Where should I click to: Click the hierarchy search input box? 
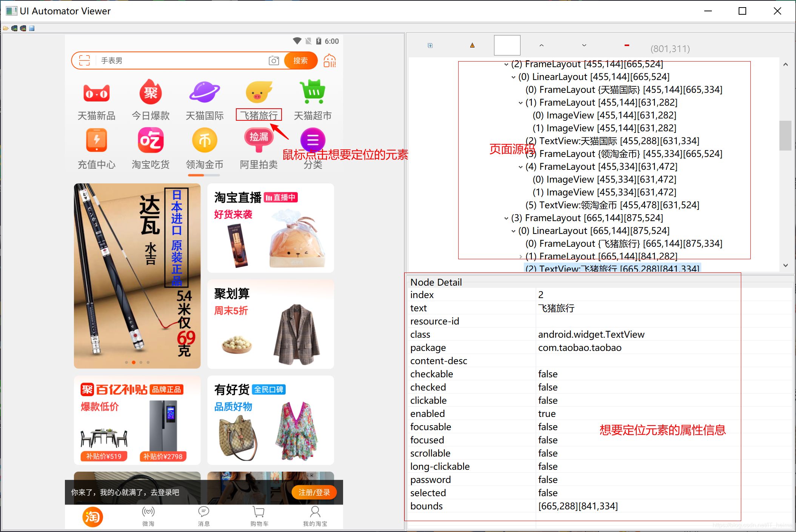pyautogui.click(x=507, y=45)
